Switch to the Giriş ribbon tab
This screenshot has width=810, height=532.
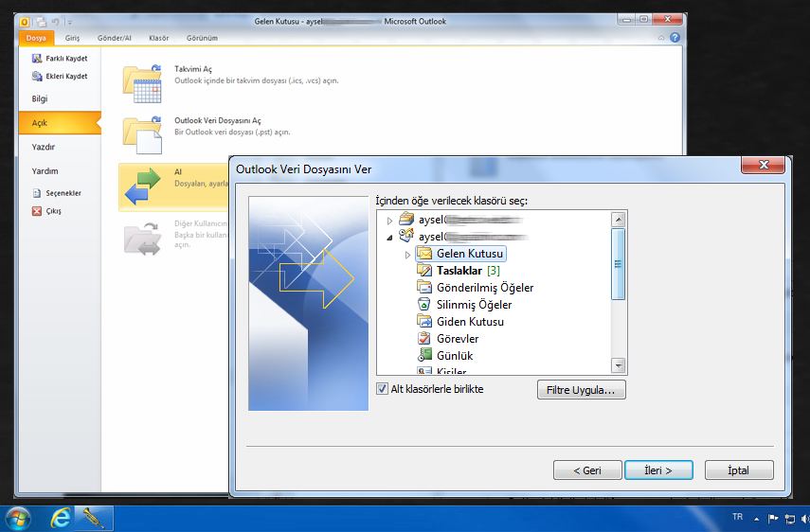point(72,38)
